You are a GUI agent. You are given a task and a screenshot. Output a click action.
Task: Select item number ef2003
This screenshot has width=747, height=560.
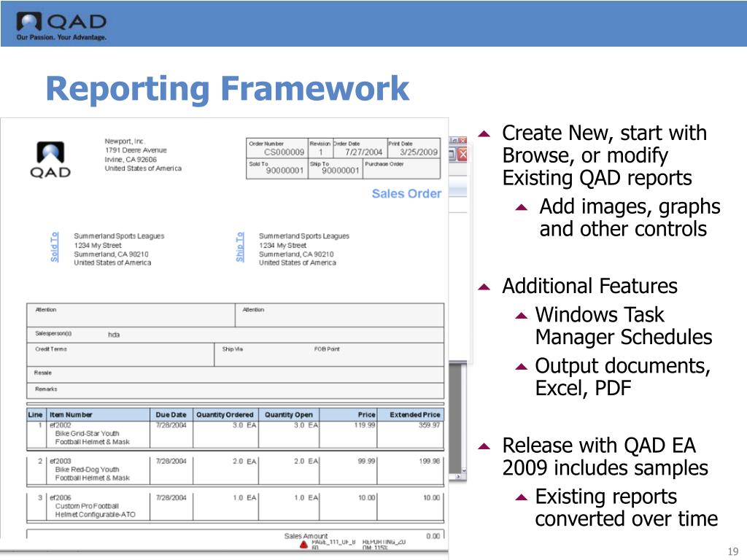(x=61, y=461)
